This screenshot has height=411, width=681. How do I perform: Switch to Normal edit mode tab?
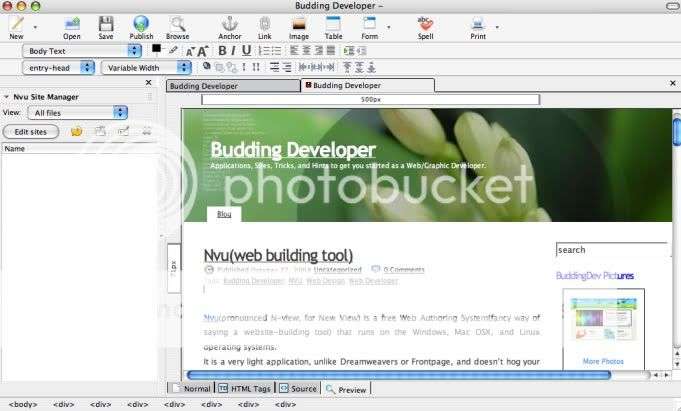pyautogui.click(x=191, y=388)
